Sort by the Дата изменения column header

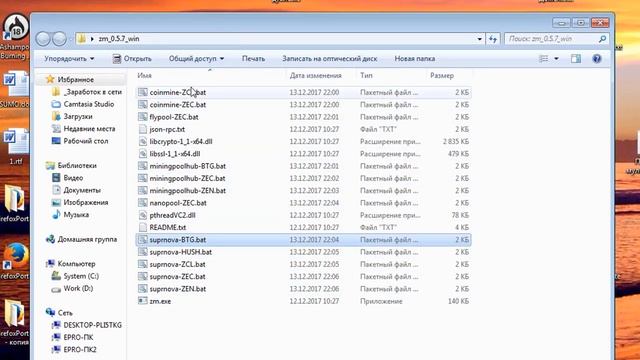(x=322, y=76)
